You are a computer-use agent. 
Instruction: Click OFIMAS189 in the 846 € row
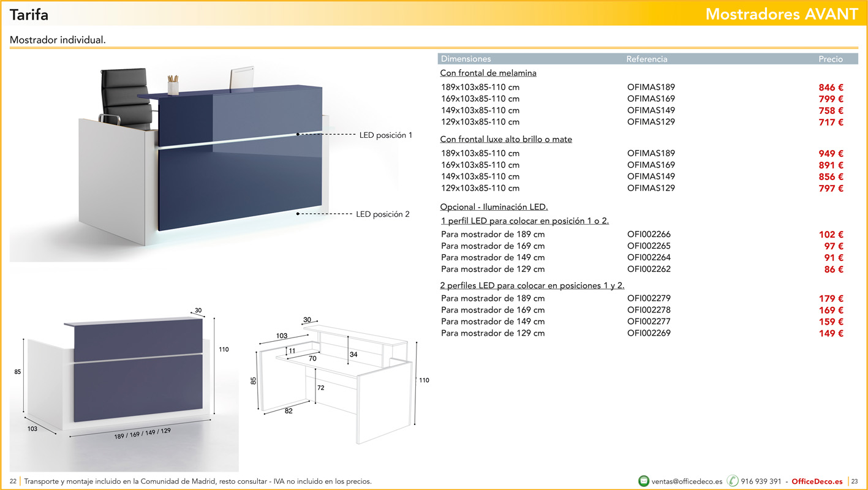tap(651, 87)
